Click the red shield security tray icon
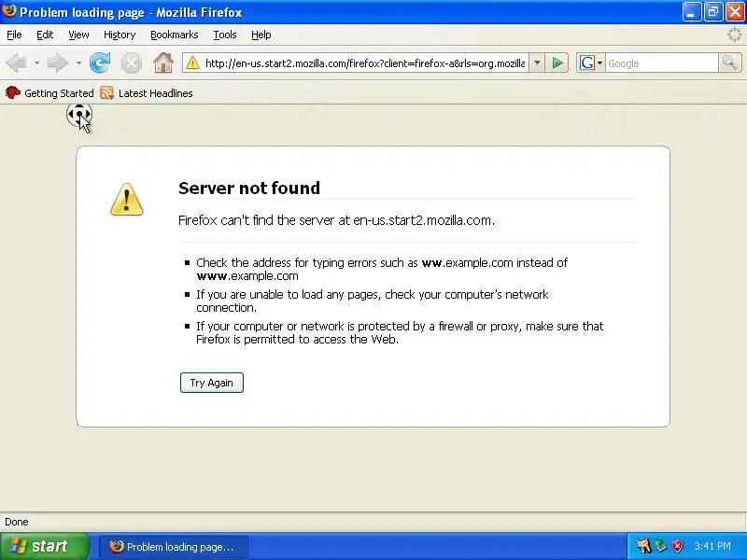 pyautogui.click(x=677, y=546)
